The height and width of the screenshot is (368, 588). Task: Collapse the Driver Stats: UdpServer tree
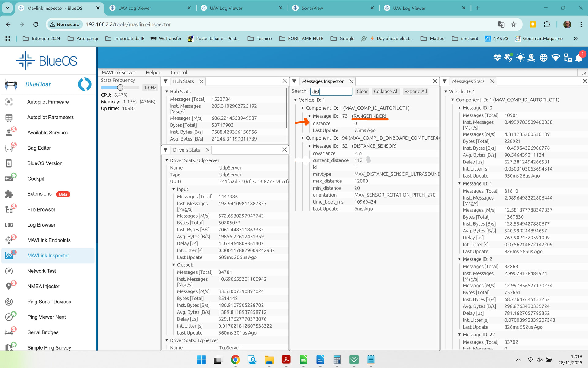click(x=167, y=160)
